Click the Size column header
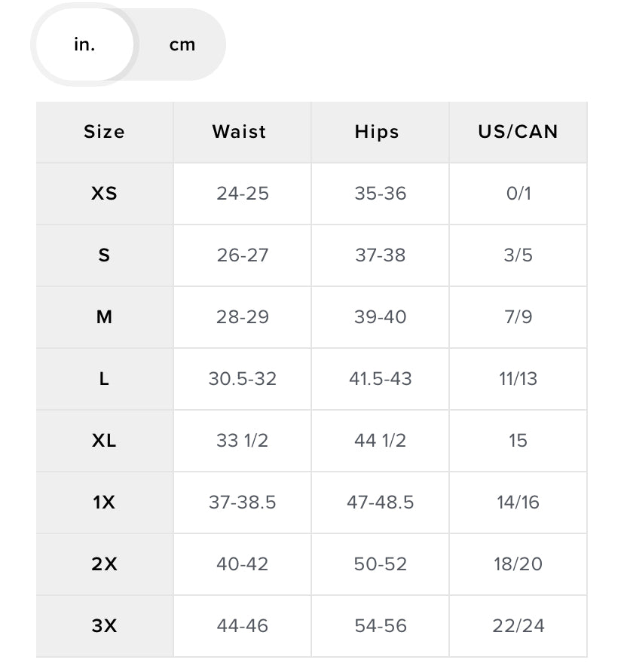 pyautogui.click(x=104, y=132)
